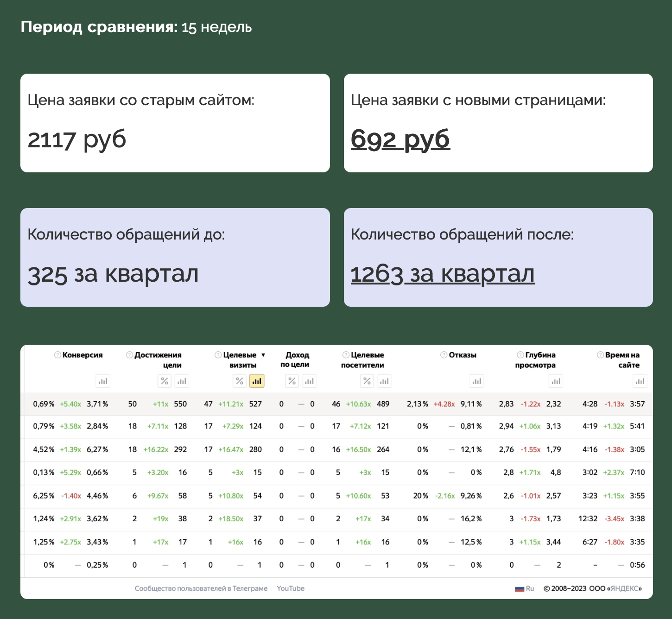
Task: Click the 550 goal completions cell
Action: pyautogui.click(x=180, y=404)
